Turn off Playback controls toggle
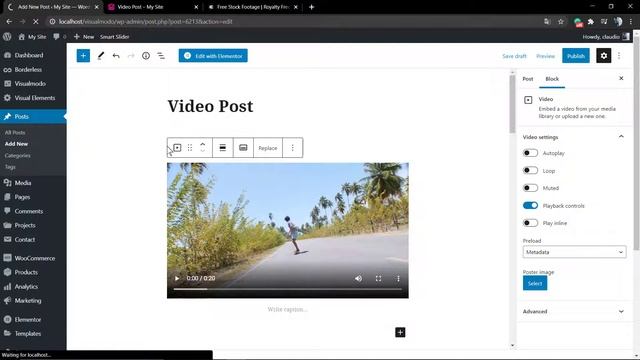 [530, 205]
